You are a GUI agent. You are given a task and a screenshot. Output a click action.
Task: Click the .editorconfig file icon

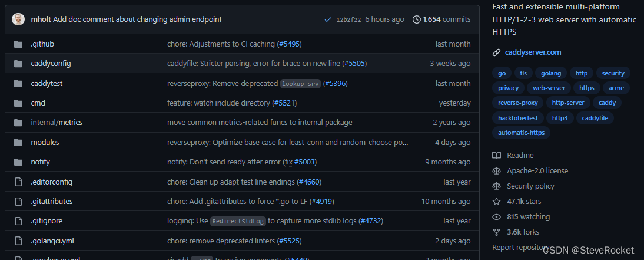(18, 182)
